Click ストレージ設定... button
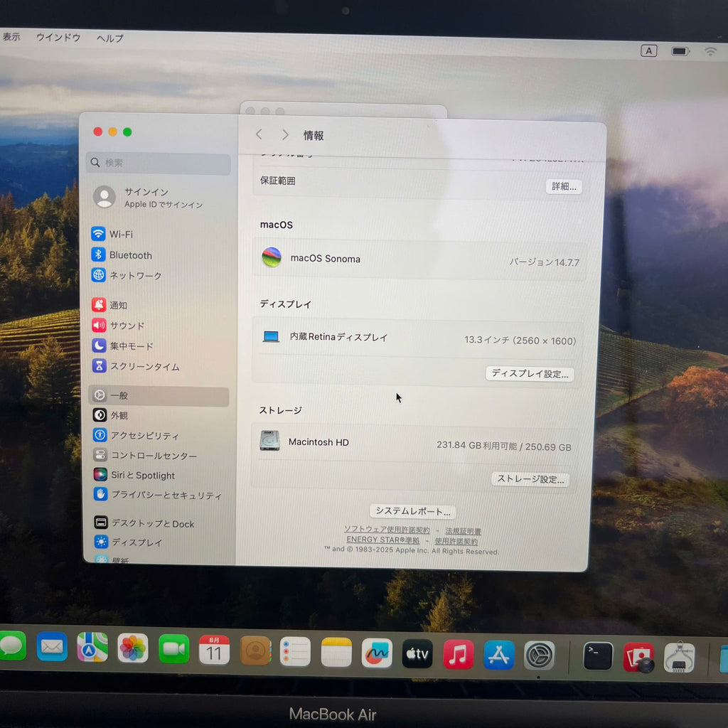Screen dimensions: 728x728 [x=530, y=479]
